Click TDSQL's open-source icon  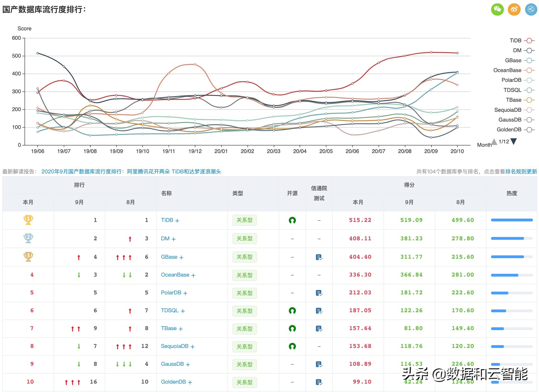point(292,311)
